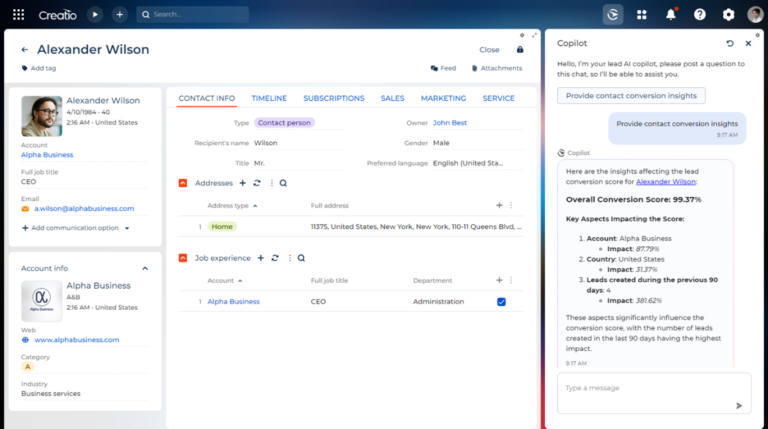
Task: Click the Home address type tag
Action: (x=222, y=227)
